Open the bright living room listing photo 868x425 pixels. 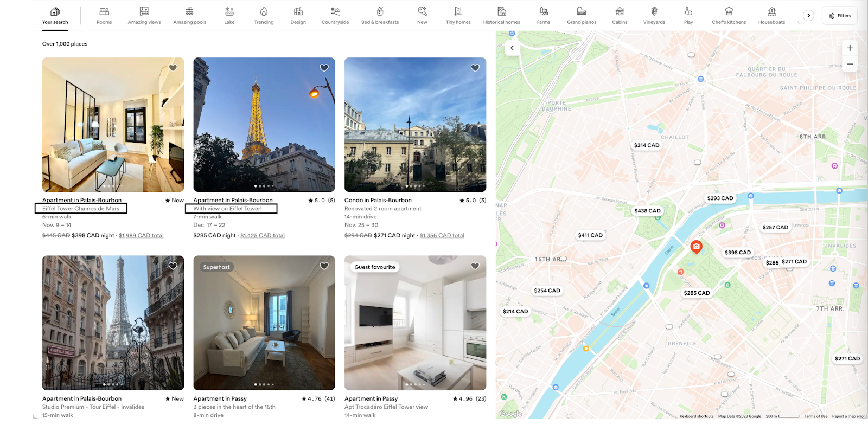[x=113, y=125]
